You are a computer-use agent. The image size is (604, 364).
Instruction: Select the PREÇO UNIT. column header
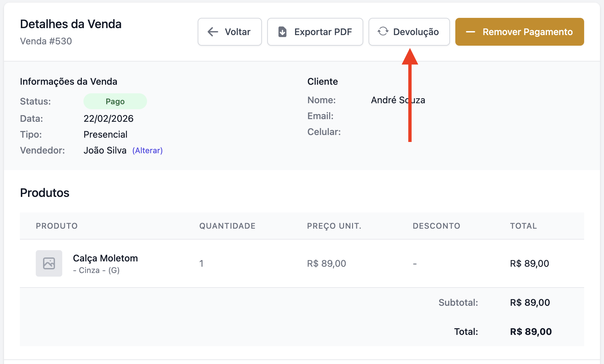[x=334, y=226]
